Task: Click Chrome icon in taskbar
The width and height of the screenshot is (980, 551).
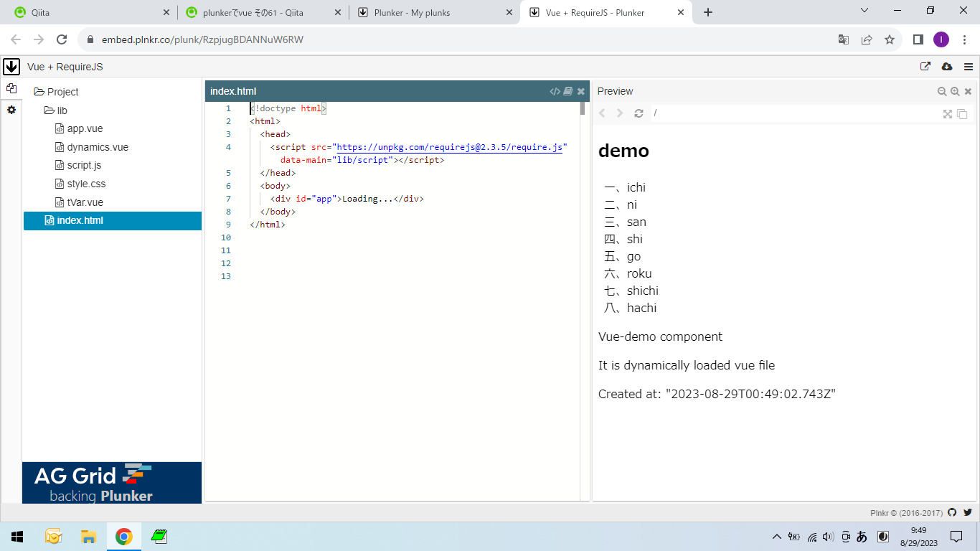Action: pyautogui.click(x=124, y=536)
